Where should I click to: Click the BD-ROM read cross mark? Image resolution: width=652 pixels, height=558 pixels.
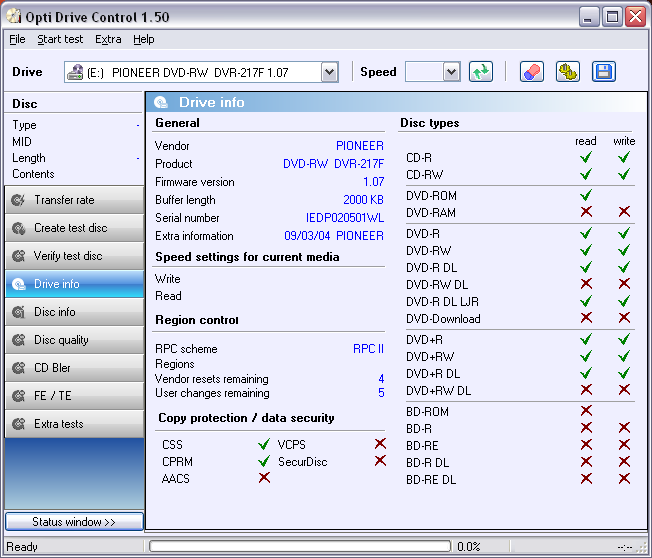(586, 411)
